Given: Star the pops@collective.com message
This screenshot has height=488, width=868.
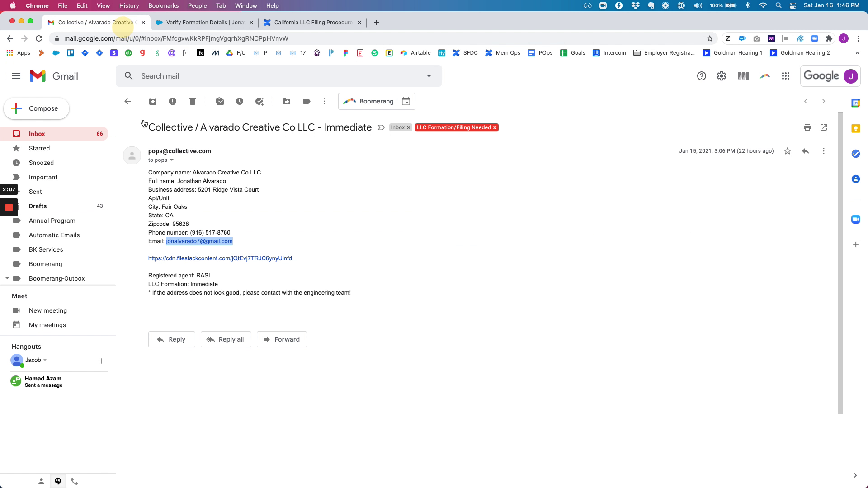Looking at the screenshot, I should (788, 151).
